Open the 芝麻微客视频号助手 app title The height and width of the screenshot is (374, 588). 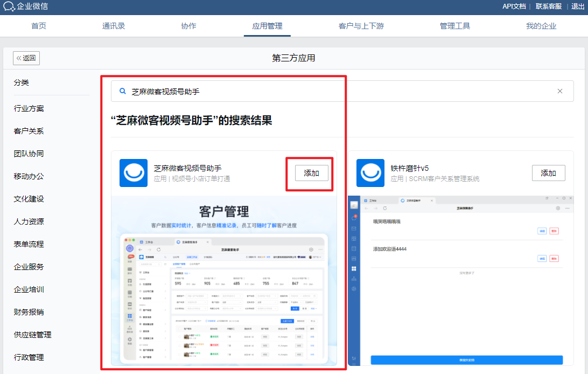click(x=187, y=168)
